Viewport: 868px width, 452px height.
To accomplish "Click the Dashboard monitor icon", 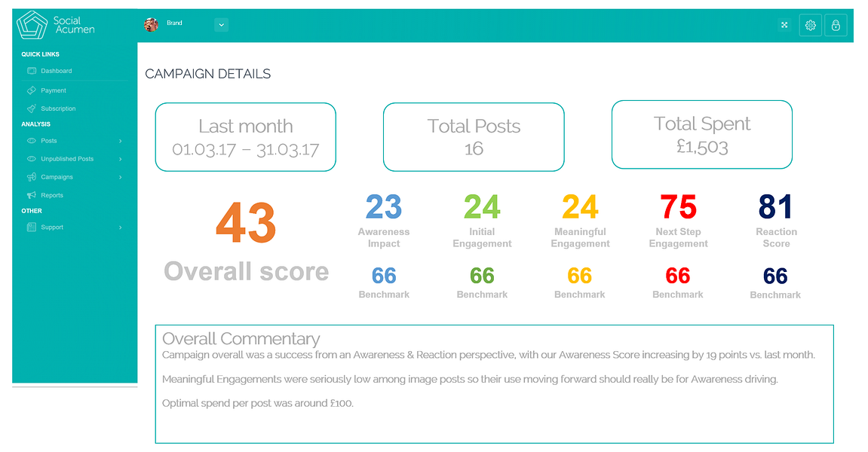I will 32,71.
